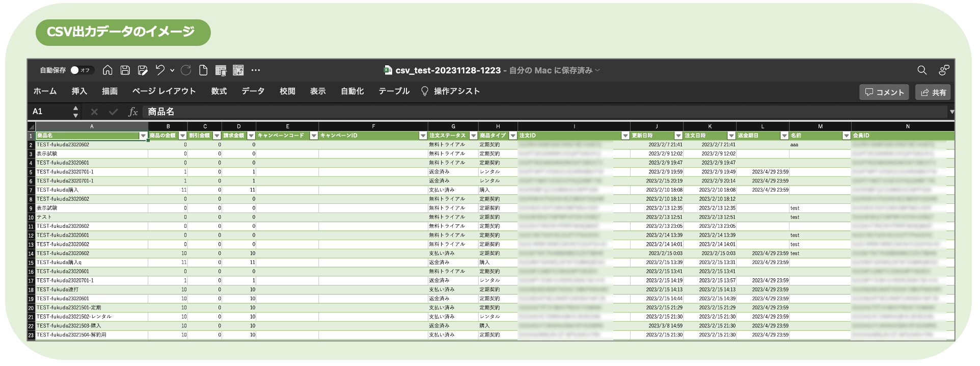Image resolution: width=980 pixels, height=366 pixels.
Task: Click the New blank document icon
Action: click(203, 70)
